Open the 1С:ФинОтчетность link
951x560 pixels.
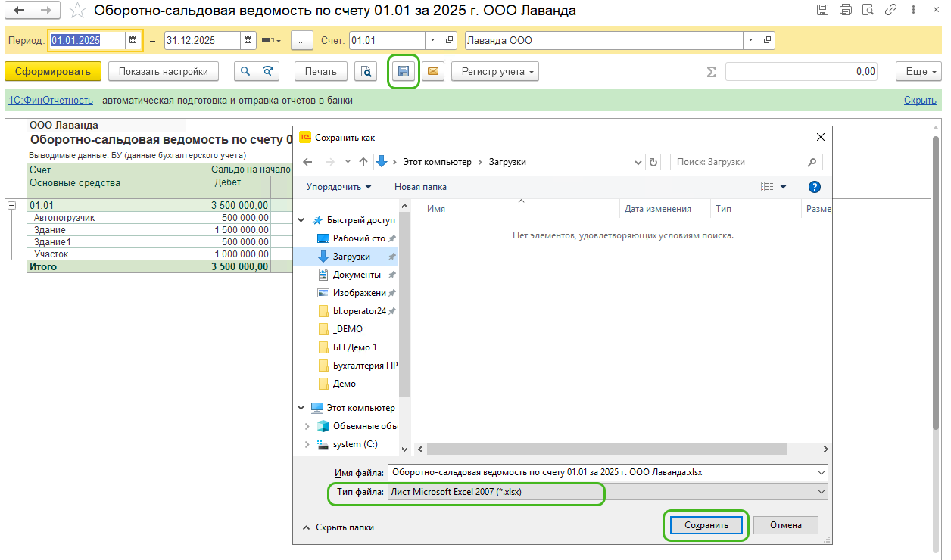coord(51,100)
